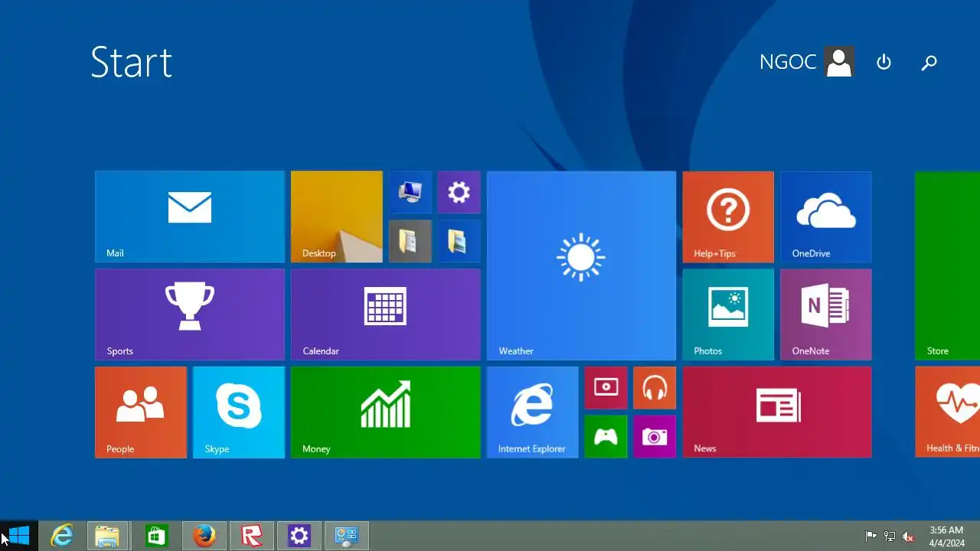
Task: Open the Photos tile
Action: (728, 315)
